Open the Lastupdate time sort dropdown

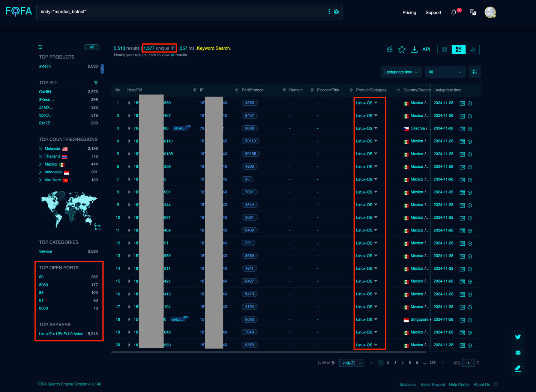click(x=401, y=72)
